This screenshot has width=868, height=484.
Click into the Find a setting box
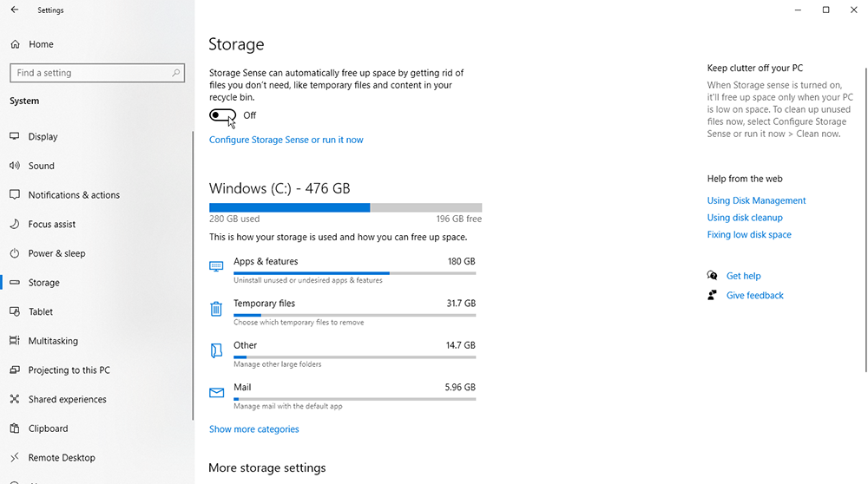pos(97,73)
